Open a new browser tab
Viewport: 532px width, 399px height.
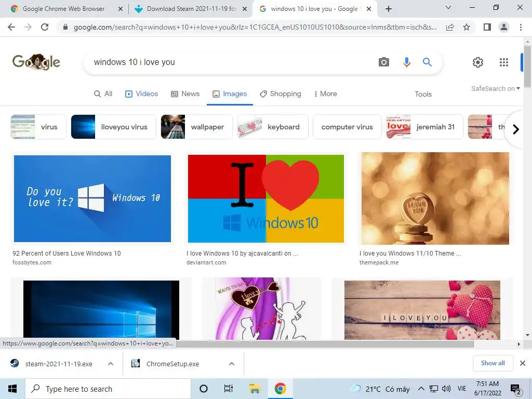pos(389,9)
